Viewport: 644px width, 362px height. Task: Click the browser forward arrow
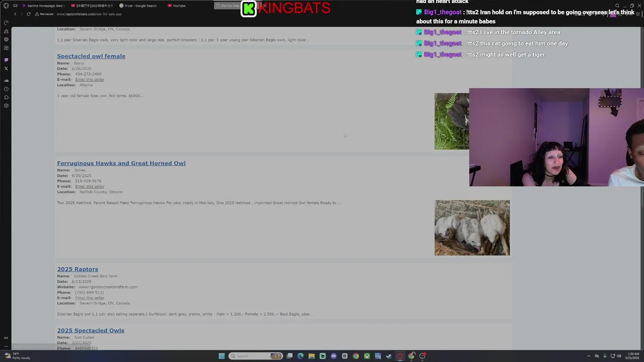22,14
